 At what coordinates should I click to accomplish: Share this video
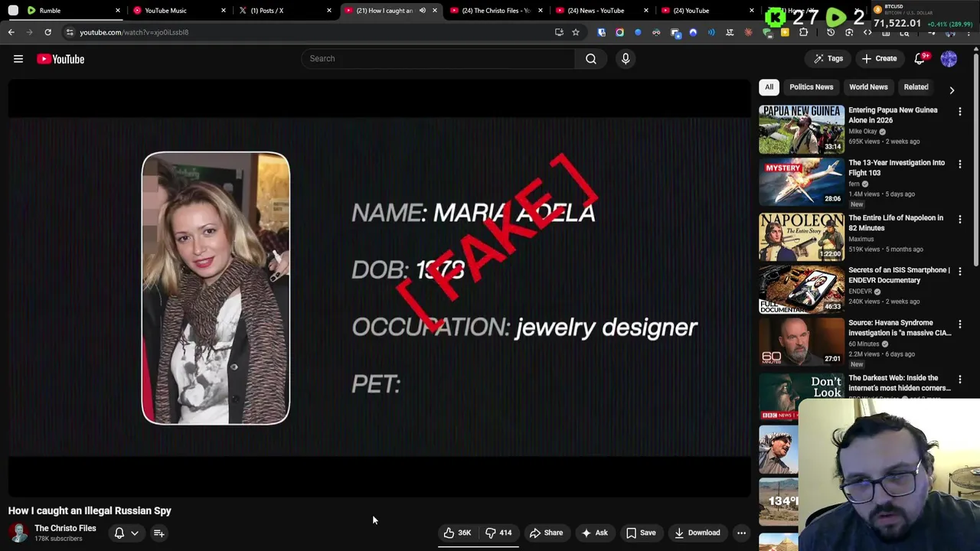click(x=546, y=533)
